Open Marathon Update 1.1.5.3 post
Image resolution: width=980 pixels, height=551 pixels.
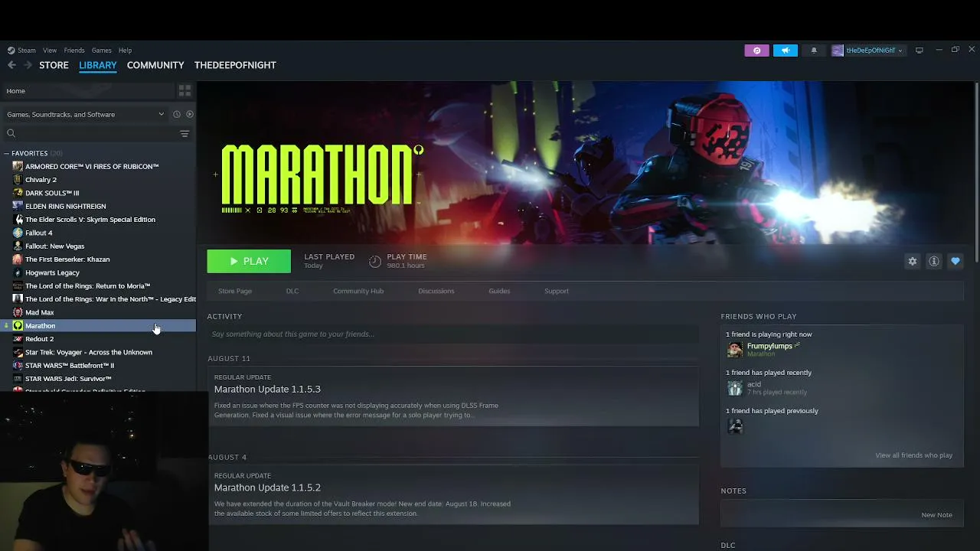453,396
